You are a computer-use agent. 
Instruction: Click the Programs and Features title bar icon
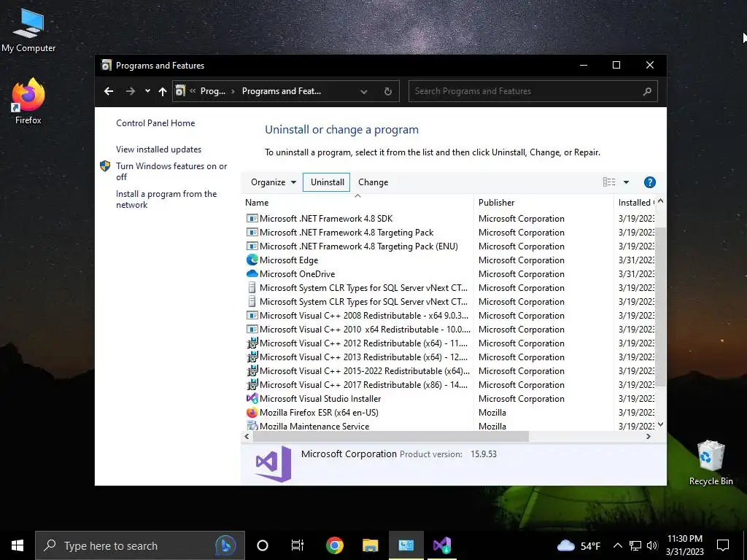point(107,65)
